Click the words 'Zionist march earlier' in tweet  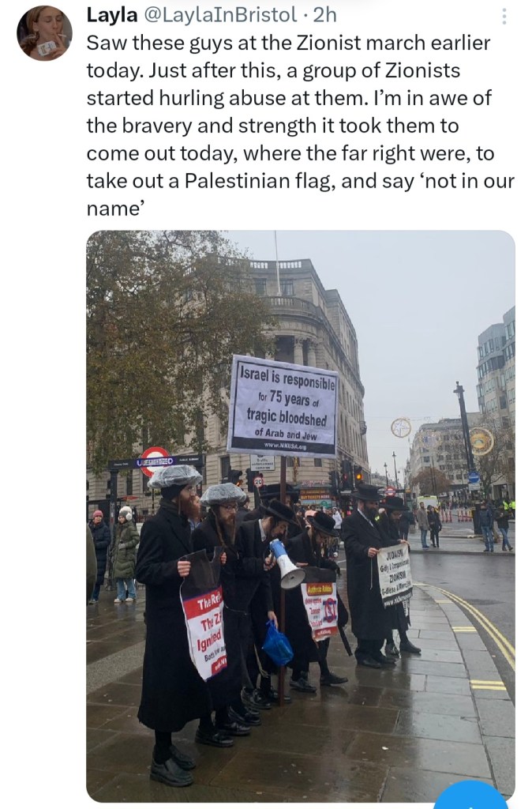point(393,43)
